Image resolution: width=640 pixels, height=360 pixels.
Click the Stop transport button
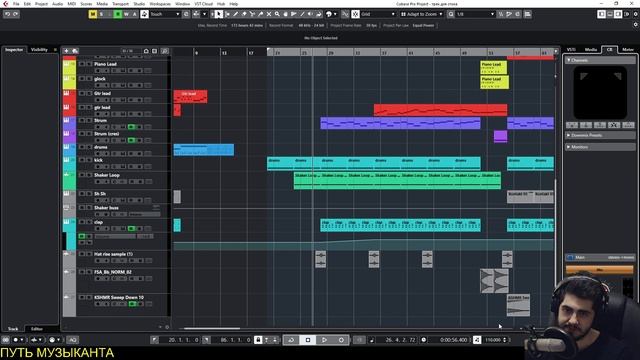[x=308, y=340]
